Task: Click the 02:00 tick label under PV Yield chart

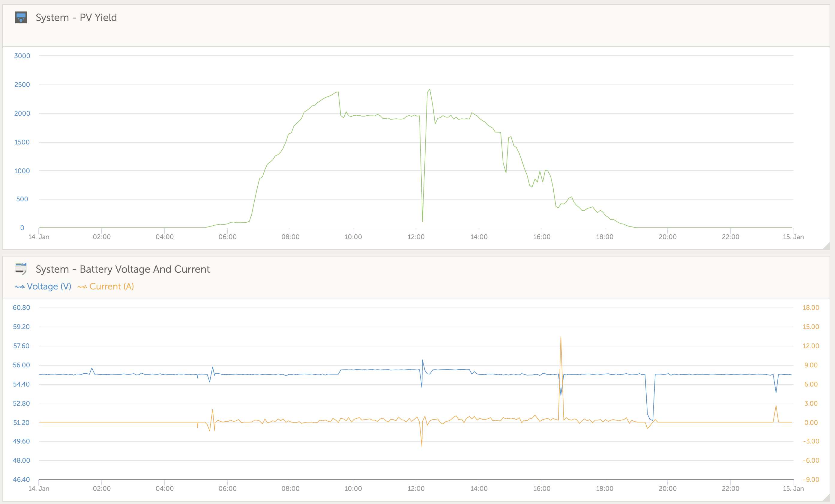Action: pos(102,237)
